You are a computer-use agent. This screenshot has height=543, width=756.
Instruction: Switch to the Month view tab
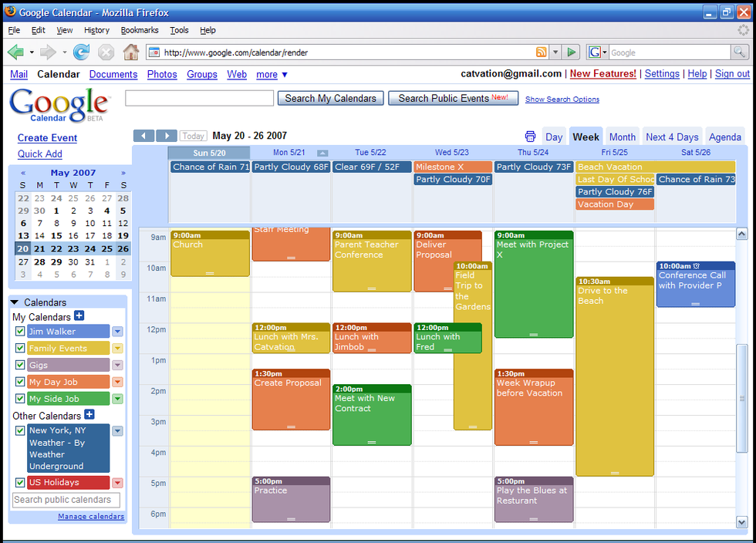[x=622, y=137]
